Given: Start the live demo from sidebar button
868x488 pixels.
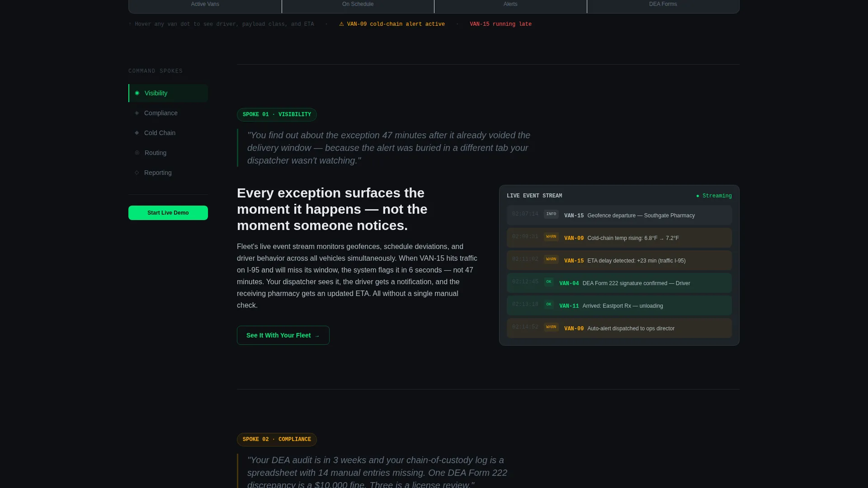Looking at the screenshot, I should point(168,213).
